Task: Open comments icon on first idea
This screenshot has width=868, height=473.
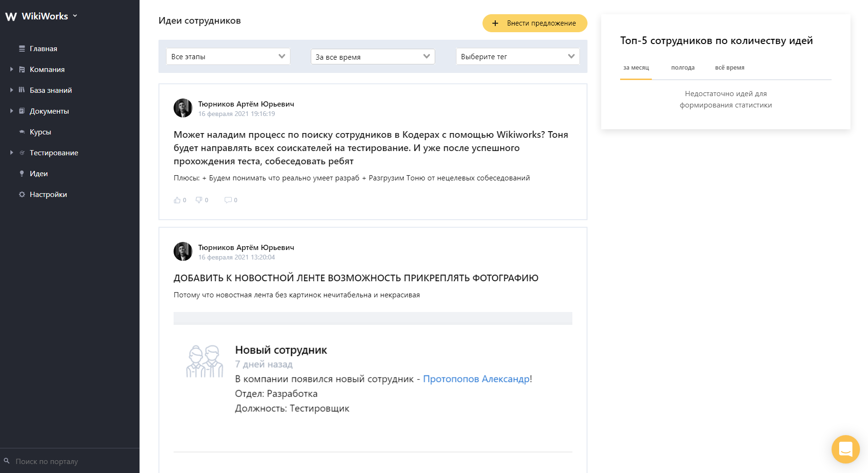Action: point(228,200)
